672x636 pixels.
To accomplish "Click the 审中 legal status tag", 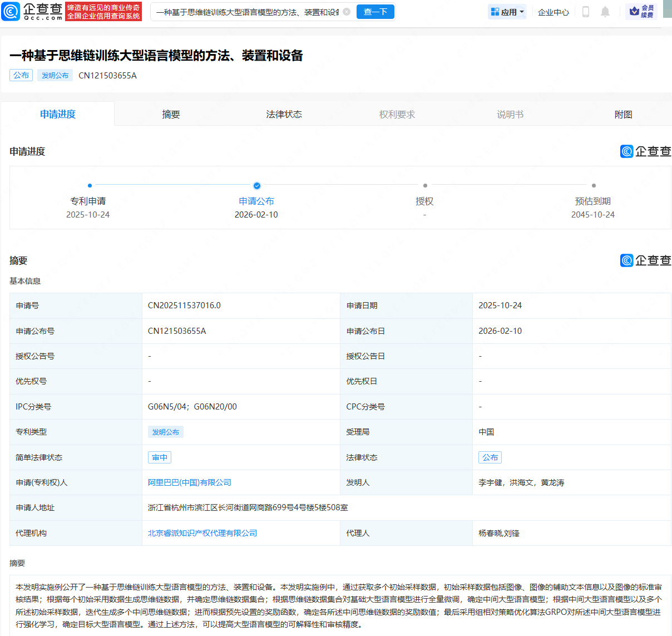I will pyautogui.click(x=160, y=457).
